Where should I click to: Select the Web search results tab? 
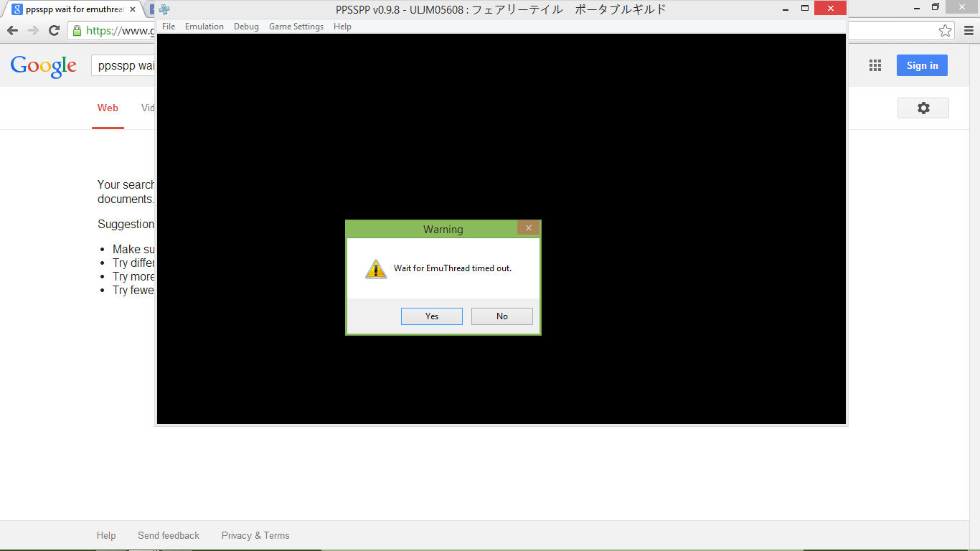click(x=108, y=108)
